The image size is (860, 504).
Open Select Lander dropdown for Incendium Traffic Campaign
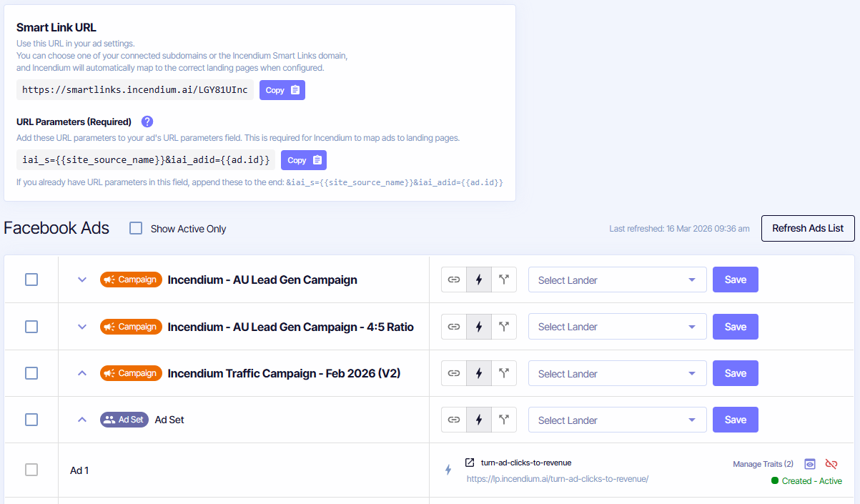click(618, 373)
